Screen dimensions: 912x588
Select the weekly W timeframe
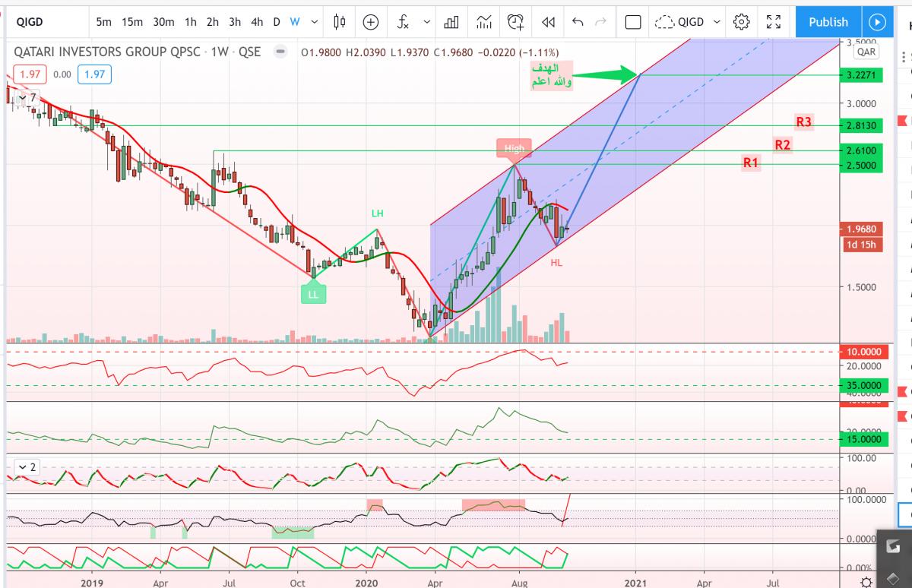tap(294, 22)
